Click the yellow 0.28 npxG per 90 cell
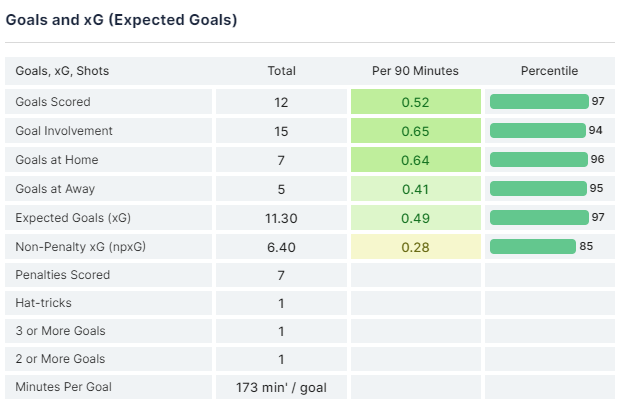Image resolution: width=622 pixels, height=409 pixels. [415, 246]
